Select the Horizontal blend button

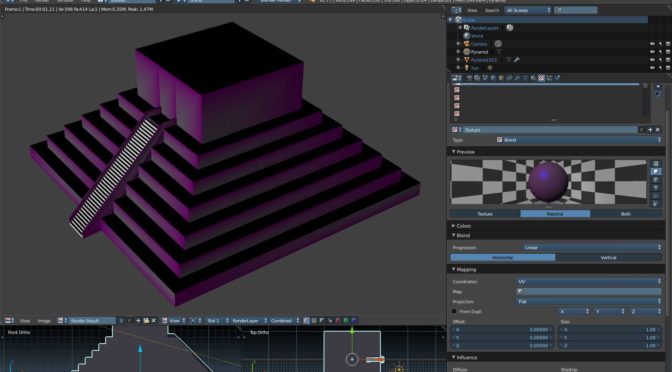click(x=503, y=258)
